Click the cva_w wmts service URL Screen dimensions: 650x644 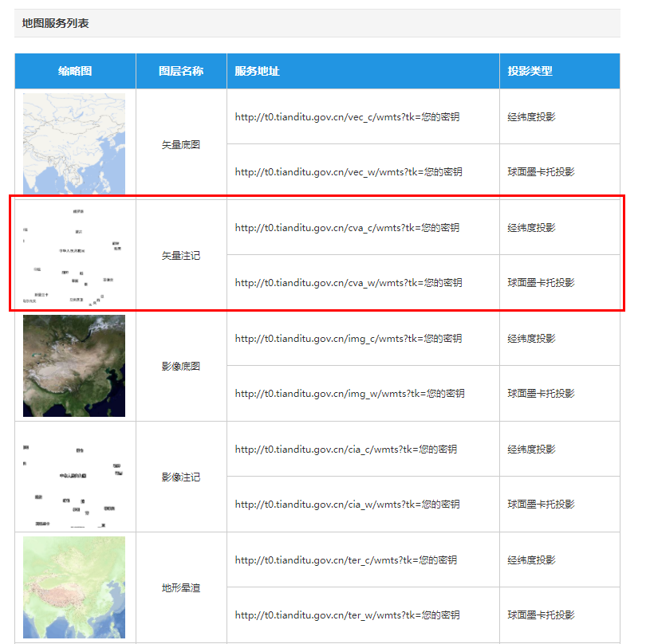coord(349,283)
